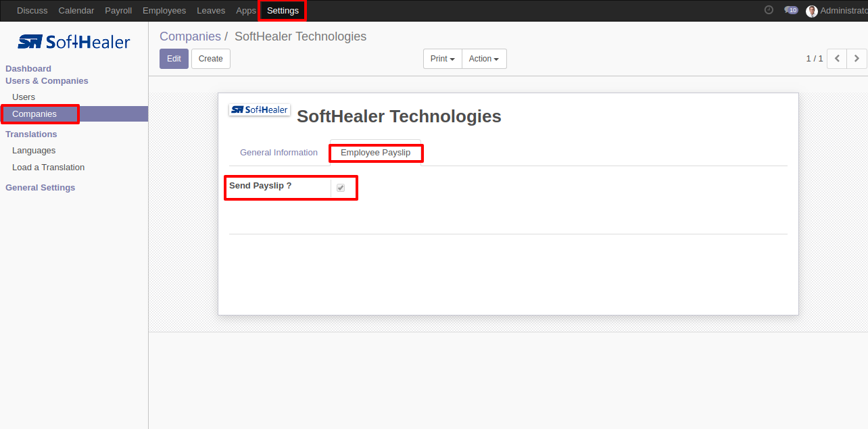Expand the Action dropdown
Screen dimensions: 868x429
484,59
